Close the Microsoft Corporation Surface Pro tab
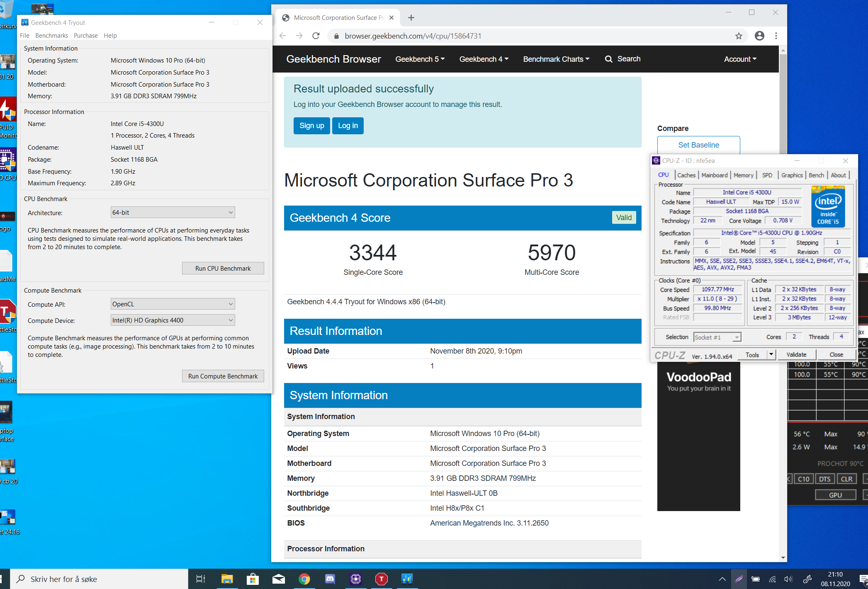Image resolution: width=868 pixels, height=589 pixels. click(x=391, y=18)
